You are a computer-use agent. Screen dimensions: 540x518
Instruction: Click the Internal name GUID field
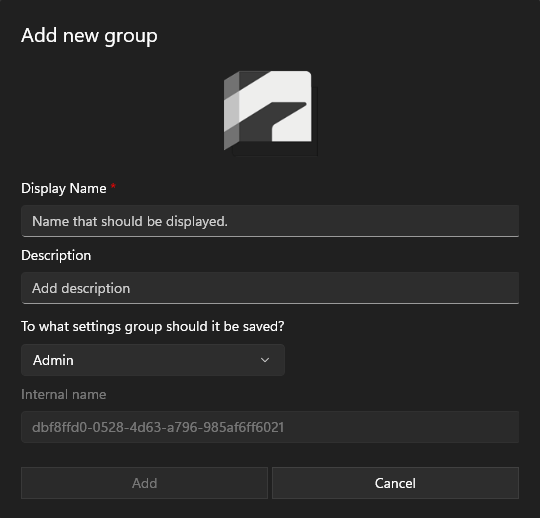pyautogui.click(x=270, y=427)
